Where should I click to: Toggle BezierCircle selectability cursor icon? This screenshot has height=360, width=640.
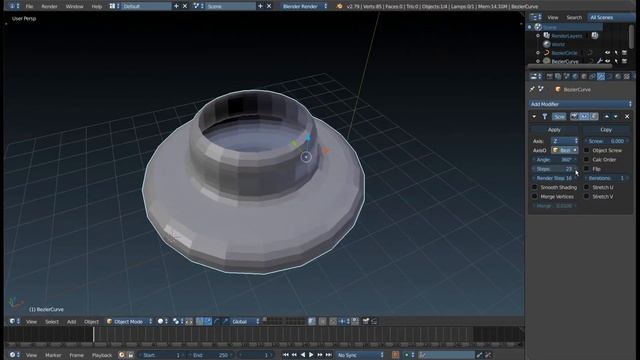(616, 53)
